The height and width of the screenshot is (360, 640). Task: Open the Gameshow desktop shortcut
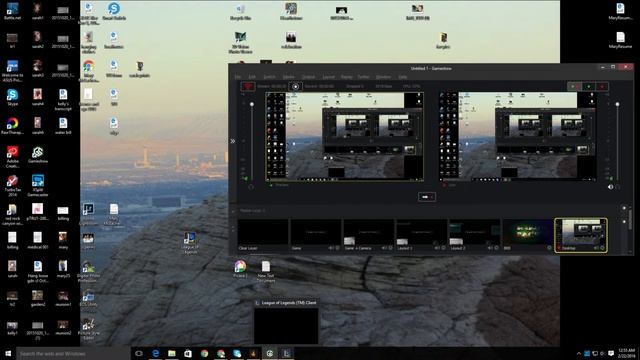click(x=38, y=155)
